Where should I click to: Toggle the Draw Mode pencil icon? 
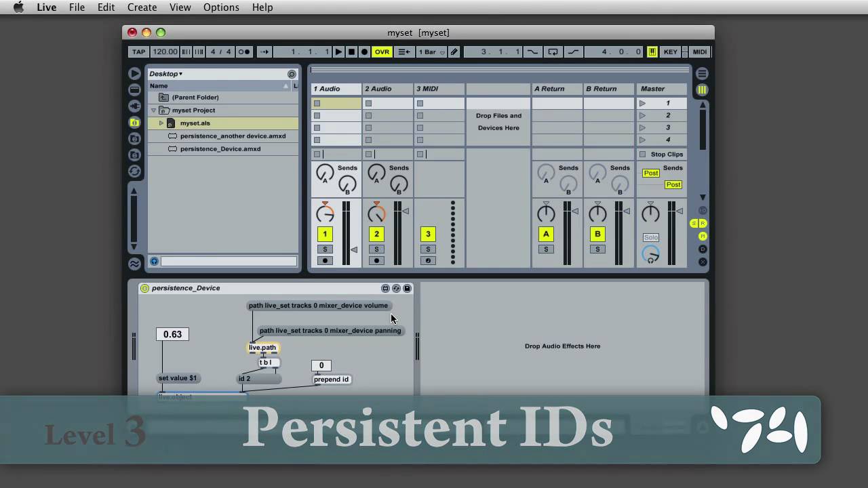click(454, 52)
